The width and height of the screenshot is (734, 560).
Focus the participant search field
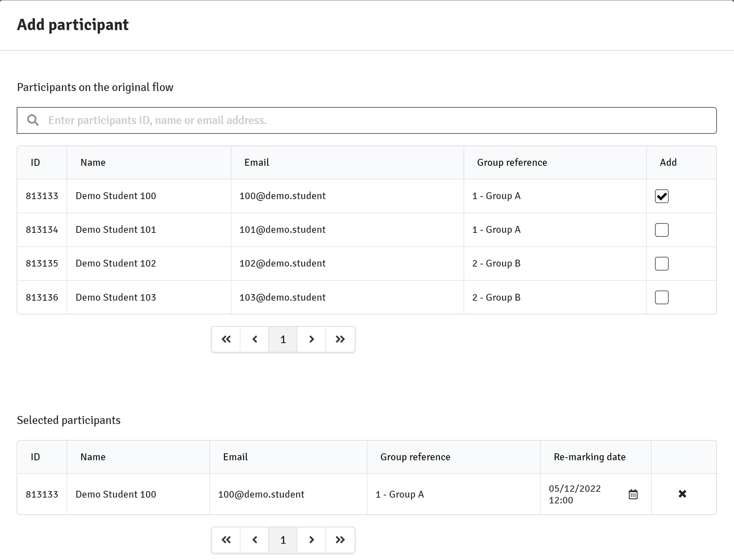pos(367,120)
